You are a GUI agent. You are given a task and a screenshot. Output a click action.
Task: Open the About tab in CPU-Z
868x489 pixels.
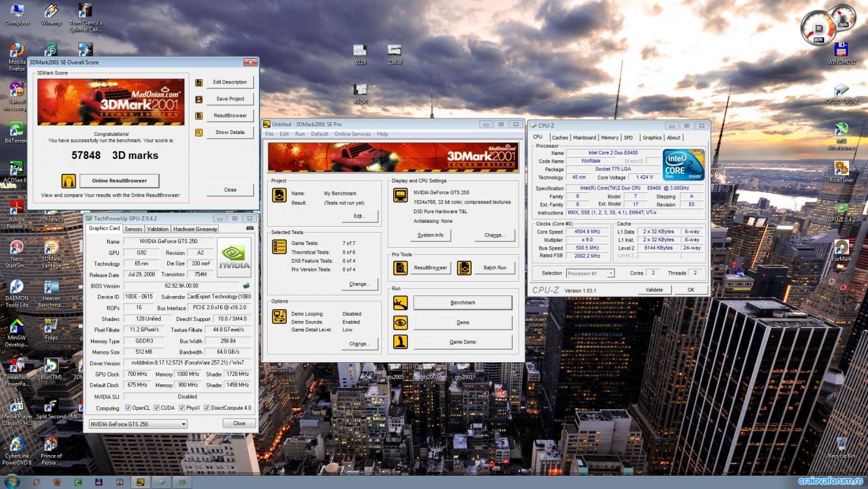point(673,138)
